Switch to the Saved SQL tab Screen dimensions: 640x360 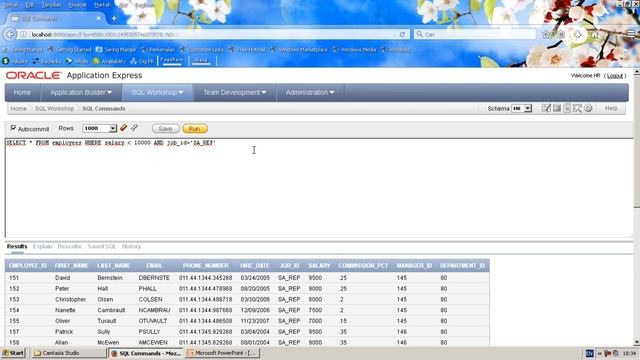(x=102, y=247)
